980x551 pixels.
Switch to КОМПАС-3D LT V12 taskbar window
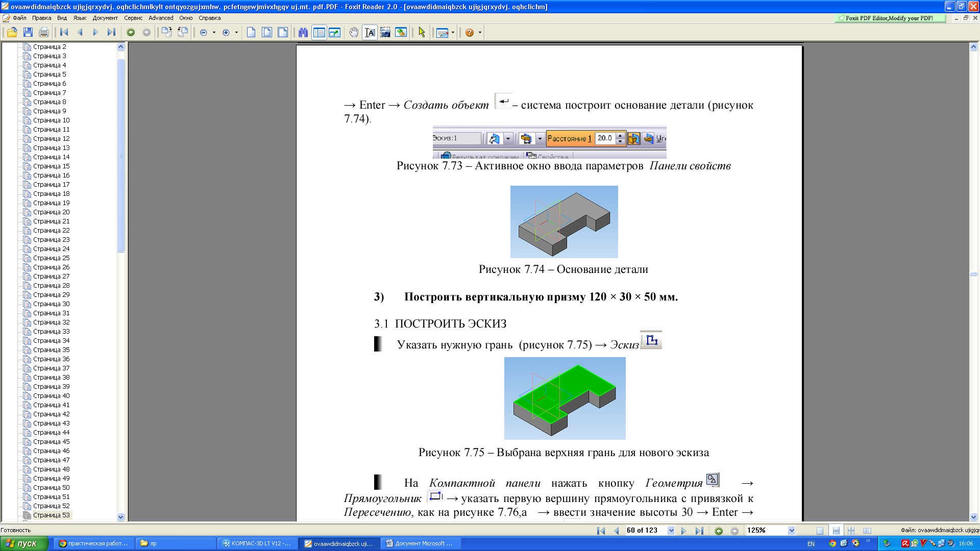257,543
